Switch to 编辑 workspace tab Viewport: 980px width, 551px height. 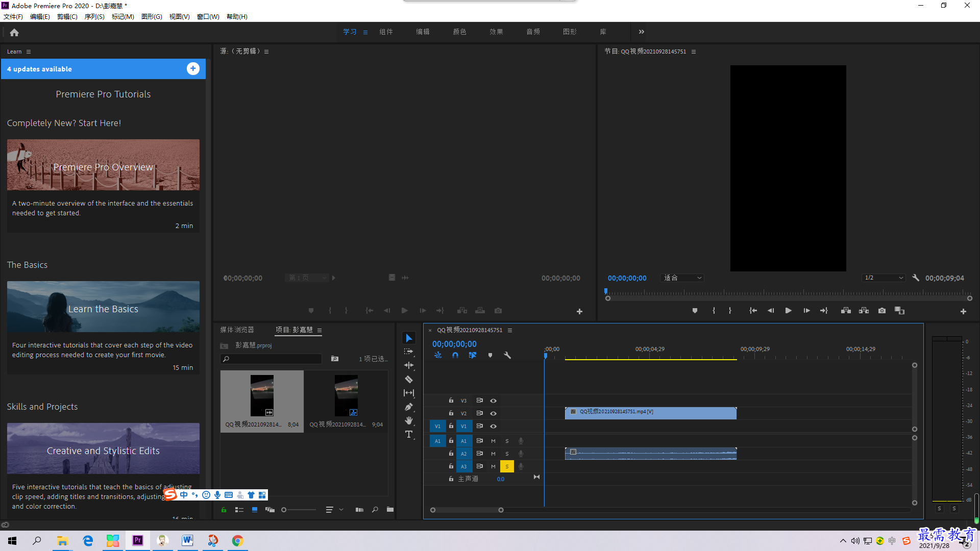click(423, 32)
